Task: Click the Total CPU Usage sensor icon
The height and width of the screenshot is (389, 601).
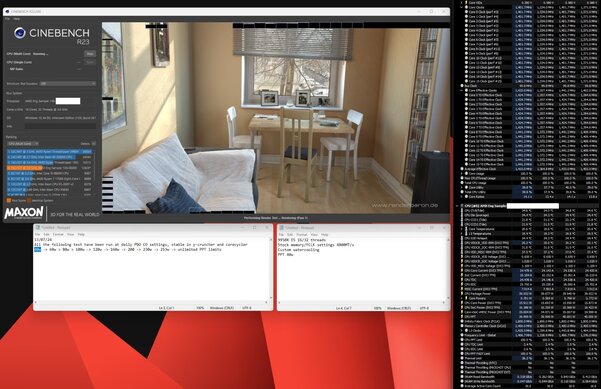Action: 462,183
